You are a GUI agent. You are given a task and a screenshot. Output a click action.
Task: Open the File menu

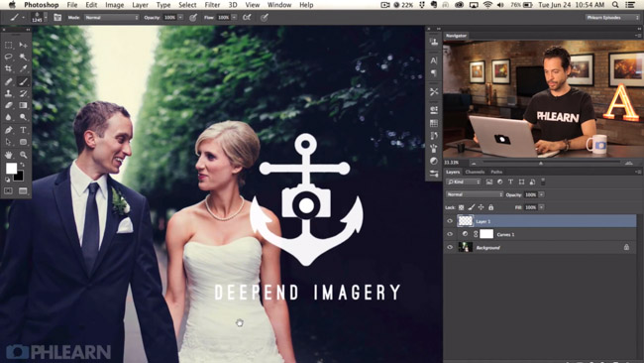[x=72, y=5]
